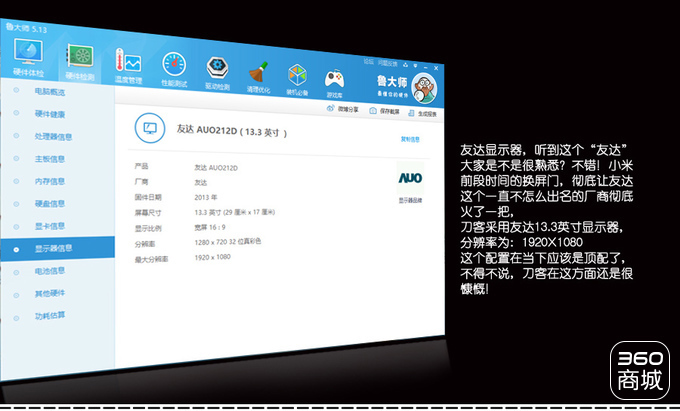Viewport: 680px width, 411px height.
Task: Open the 驱动检测 gear hexagon icon
Action: point(217,67)
